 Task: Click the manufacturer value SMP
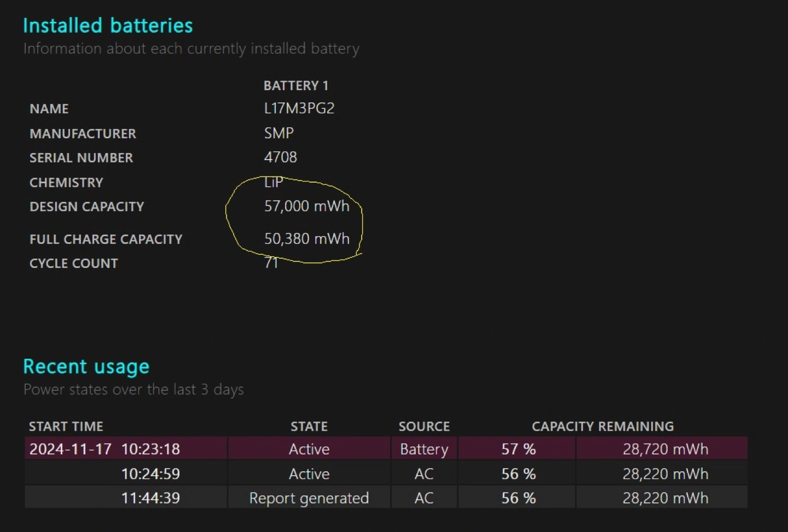click(279, 133)
